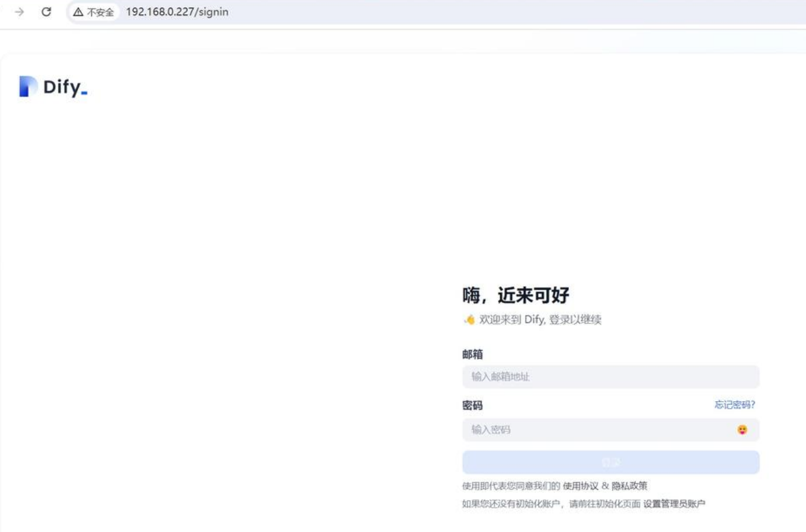Open the 忘记密码? link

[x=734, y=405]
